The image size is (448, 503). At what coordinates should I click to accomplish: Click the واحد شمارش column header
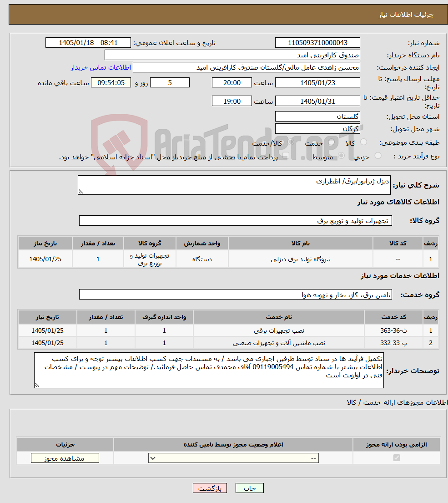[202, 243]
